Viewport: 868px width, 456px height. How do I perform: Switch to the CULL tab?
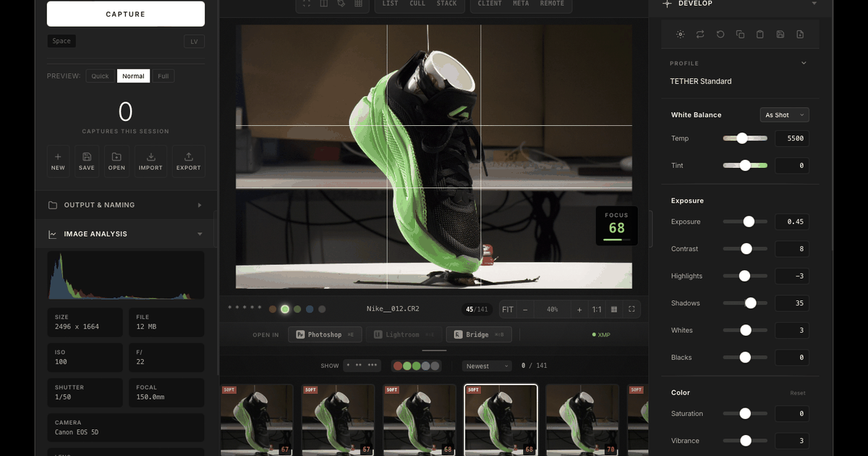coord(417,4)
